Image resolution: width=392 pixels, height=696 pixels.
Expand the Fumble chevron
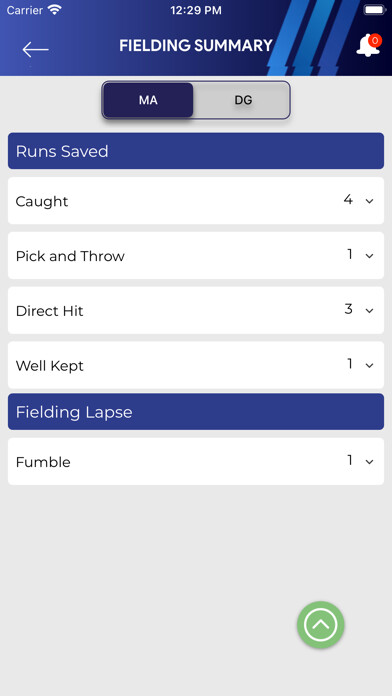(369, 462)
